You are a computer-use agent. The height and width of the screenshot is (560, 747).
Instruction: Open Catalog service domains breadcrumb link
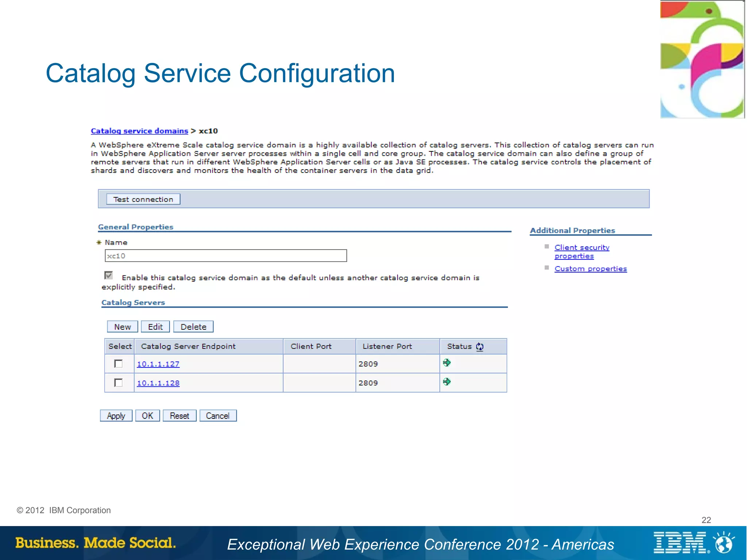click(139, 131)
